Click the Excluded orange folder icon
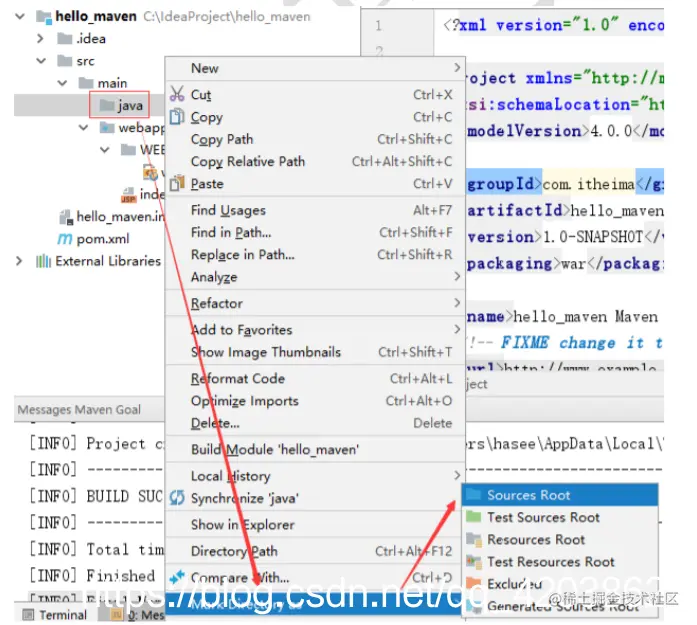This screenshot has width=697, height=625. point(474,583)
